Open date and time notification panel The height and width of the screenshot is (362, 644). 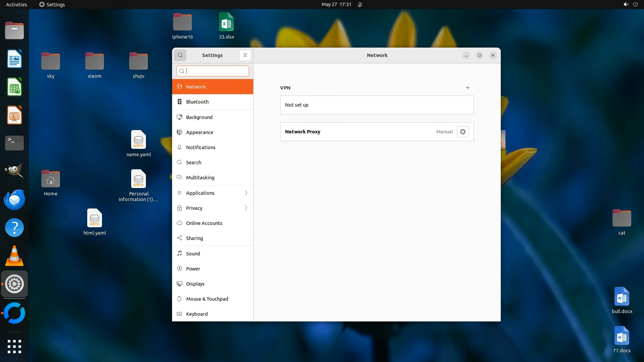336,5
